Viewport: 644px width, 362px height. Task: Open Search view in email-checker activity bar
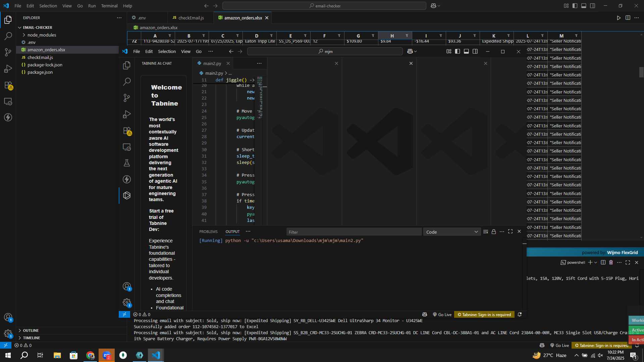tap(8, 36)
